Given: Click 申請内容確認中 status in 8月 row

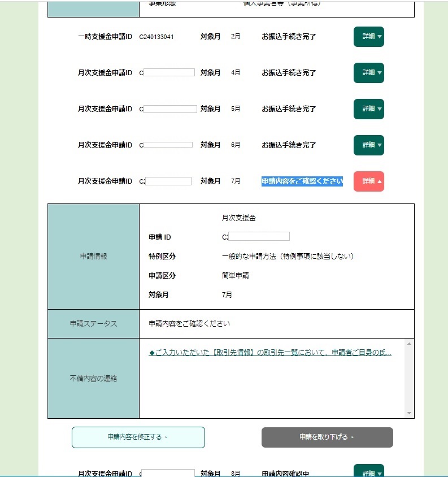Looking at the screenshot, I should click(x=285, y=474).
